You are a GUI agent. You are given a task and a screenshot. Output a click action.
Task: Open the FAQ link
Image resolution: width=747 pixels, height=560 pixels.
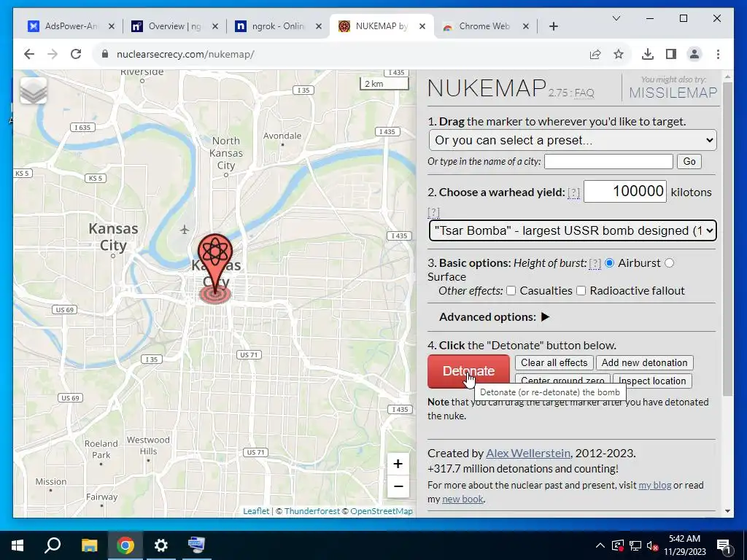(x=584, y=93)
